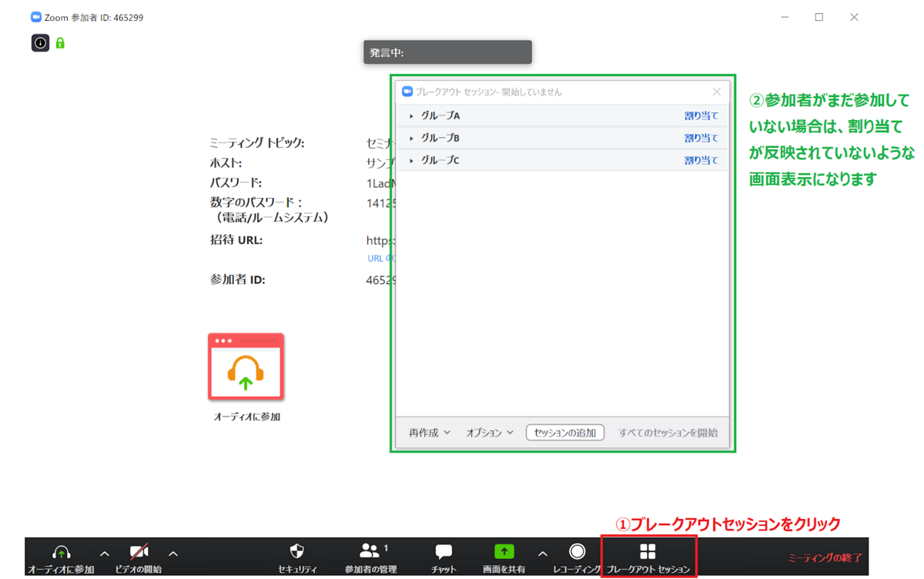
Task: Expand the グループB breakout room
Action: pyautogui.click(x=412, y=139)
